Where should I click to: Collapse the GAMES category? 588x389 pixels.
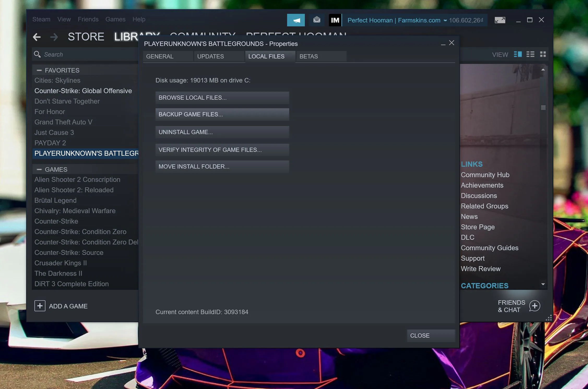tap(39, 169)
